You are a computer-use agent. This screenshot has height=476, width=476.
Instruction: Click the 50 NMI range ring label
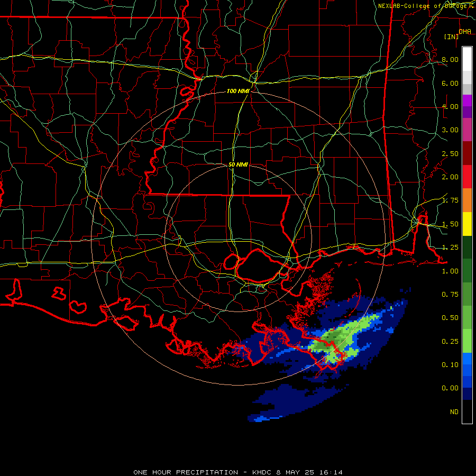click(x=238, y=164)
